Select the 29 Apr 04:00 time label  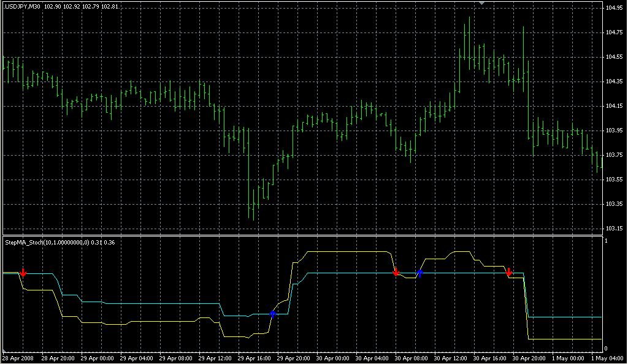tap(136, 358)
